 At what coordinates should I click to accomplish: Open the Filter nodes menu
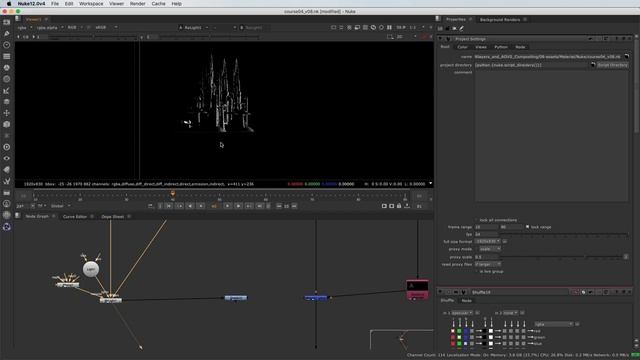pyautogui.click(x=7, y=79)
